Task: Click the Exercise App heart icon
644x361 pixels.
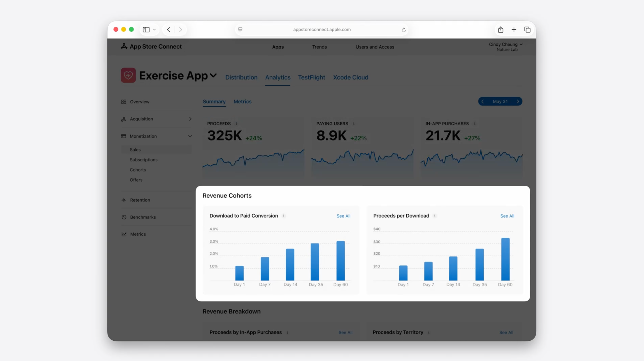Action: point(128,75)
